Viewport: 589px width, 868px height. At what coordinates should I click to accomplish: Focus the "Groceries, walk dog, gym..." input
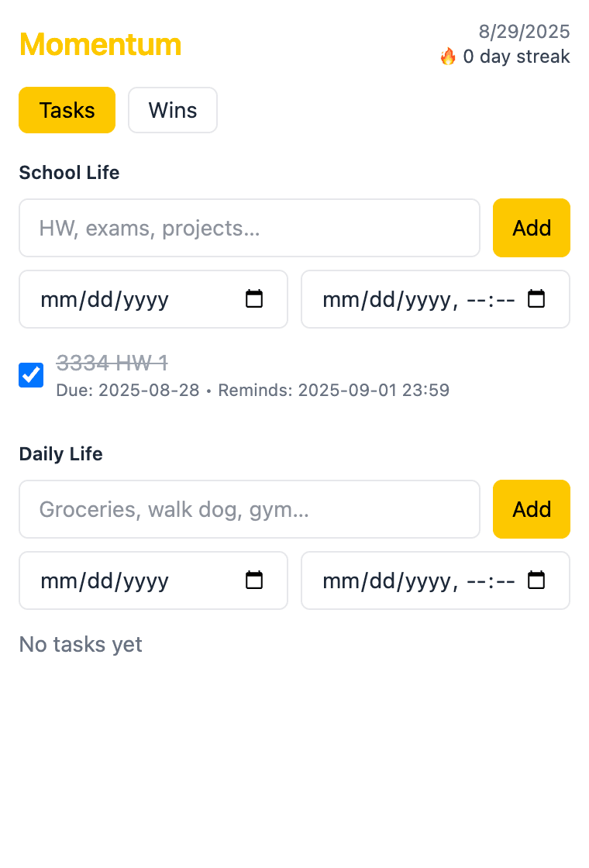tap(250, 509)
